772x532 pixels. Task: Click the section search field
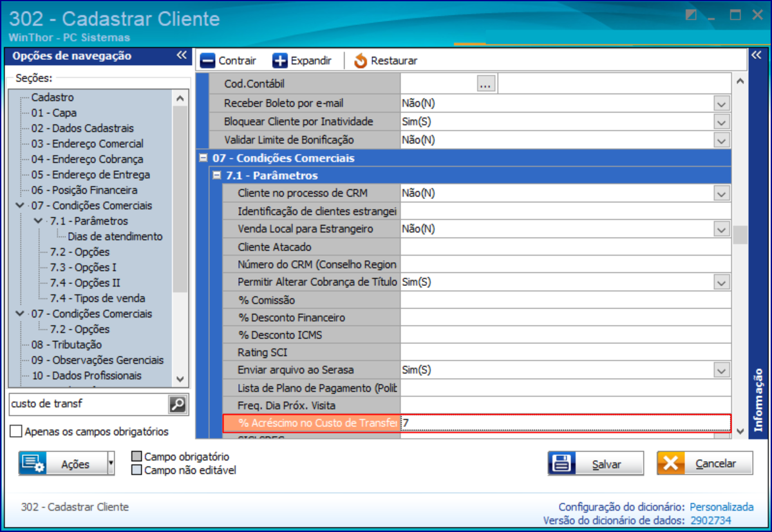coord(89,404)
